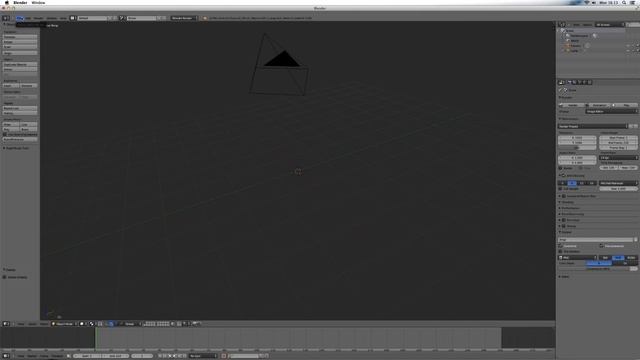This screenshot has width=640, height=360.
Task: Open the Properties editor type icon
Action: [x=562, y=82]
